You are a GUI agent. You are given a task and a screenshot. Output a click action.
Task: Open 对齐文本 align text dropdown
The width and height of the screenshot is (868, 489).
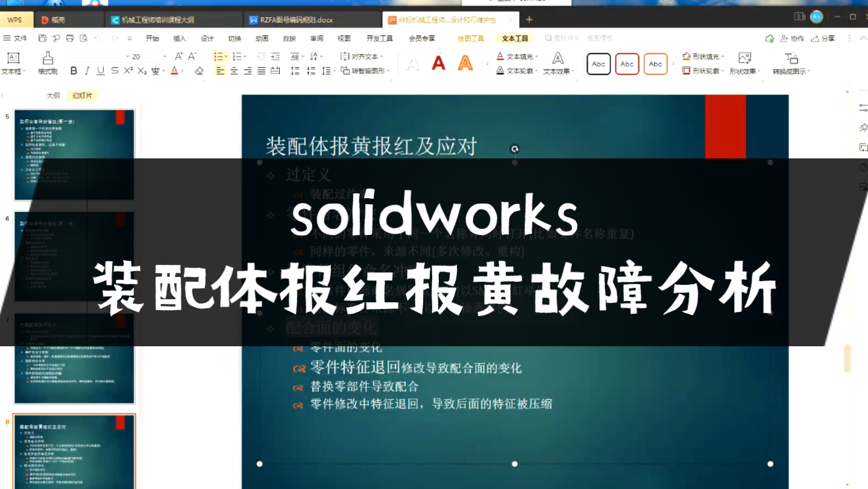click(x=361, y=57)
